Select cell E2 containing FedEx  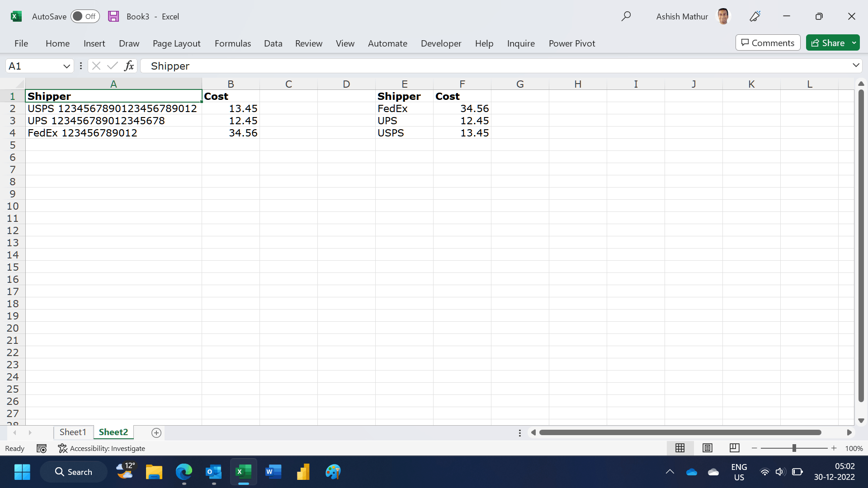(404, 108)
